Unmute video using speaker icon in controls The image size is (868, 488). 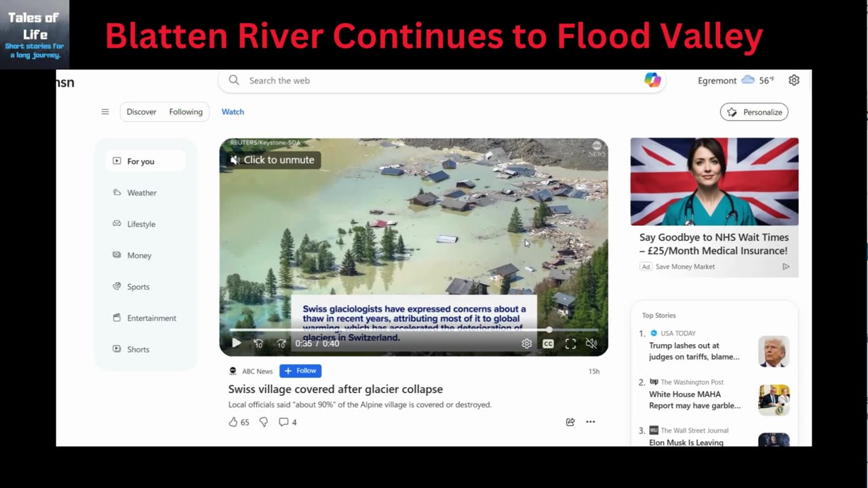[x=591, y=344]
